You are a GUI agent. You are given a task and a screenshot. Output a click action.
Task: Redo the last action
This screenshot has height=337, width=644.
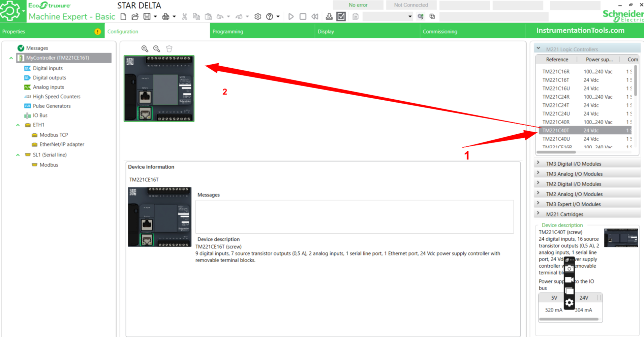(239, 16)
